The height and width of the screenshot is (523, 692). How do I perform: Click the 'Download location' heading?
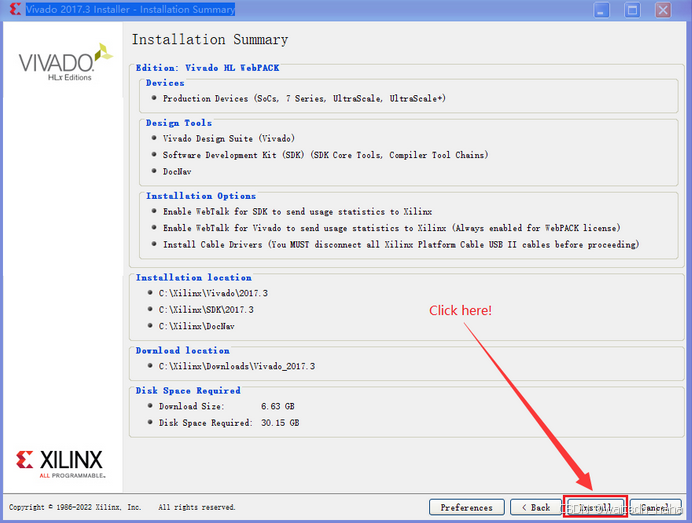pos(182,350)
